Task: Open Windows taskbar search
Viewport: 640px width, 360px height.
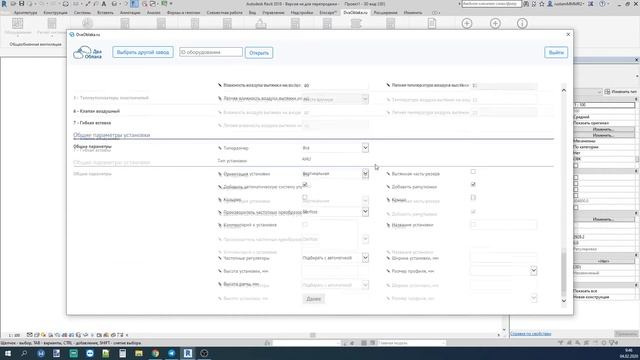Action: tap(24, 353)
